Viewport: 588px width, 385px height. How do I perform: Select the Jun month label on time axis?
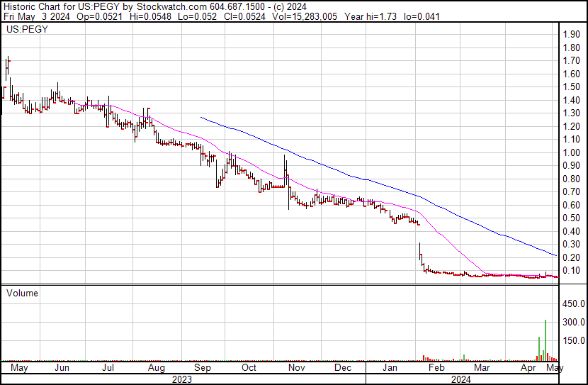[x=62, y=368]
